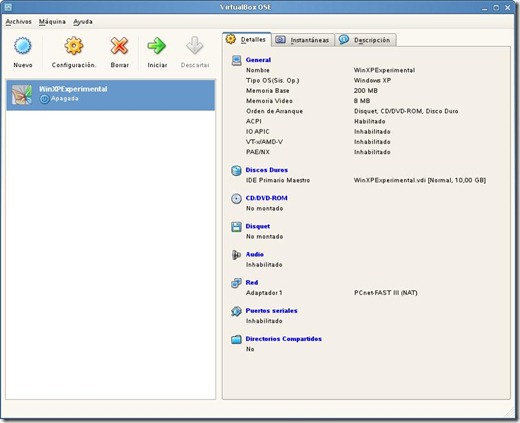Click the Disquet floppy icon

point(236,227)
